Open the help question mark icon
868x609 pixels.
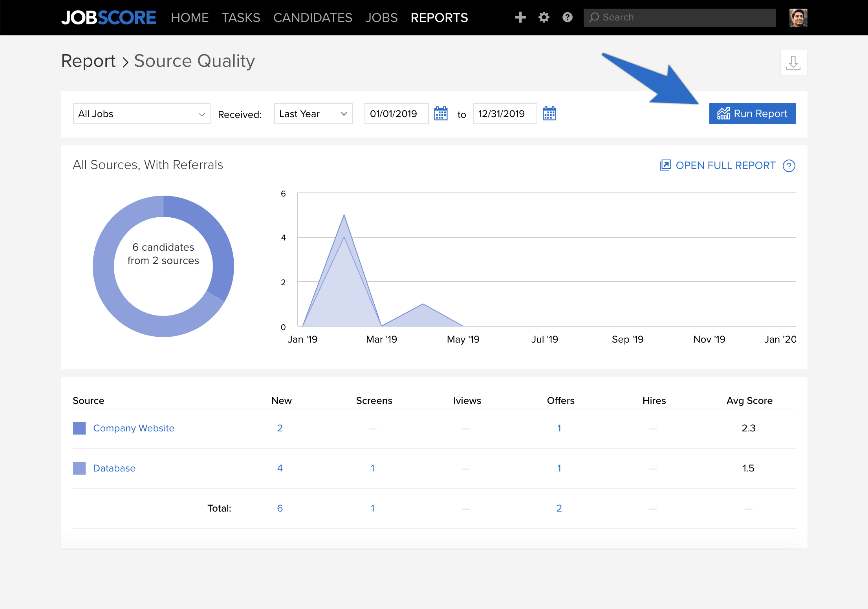click(567, 17)
